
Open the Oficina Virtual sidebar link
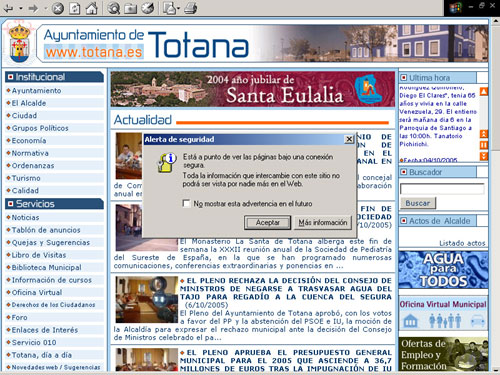pyautogui.click(x=37, y=293)
